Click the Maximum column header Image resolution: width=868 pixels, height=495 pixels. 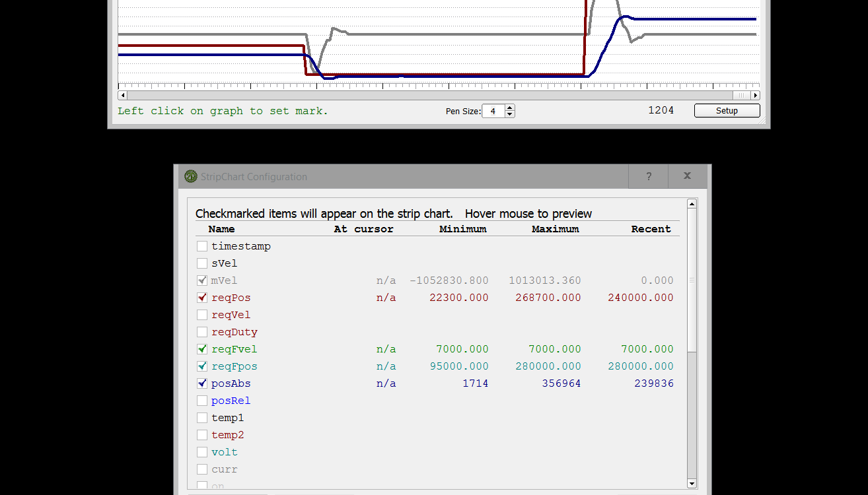click(x=556, y=229)
